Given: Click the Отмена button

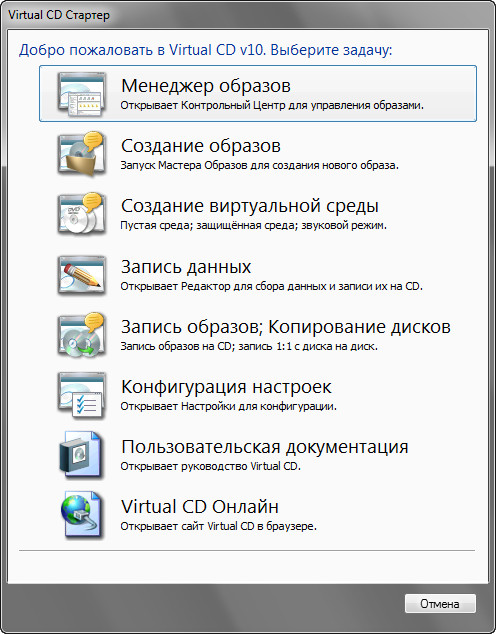Looking at the screenshot, I should click(x=440, y=604).
